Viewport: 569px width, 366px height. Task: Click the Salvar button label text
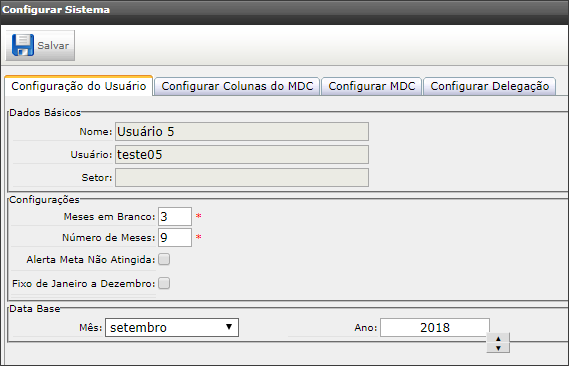click(53, 46)
